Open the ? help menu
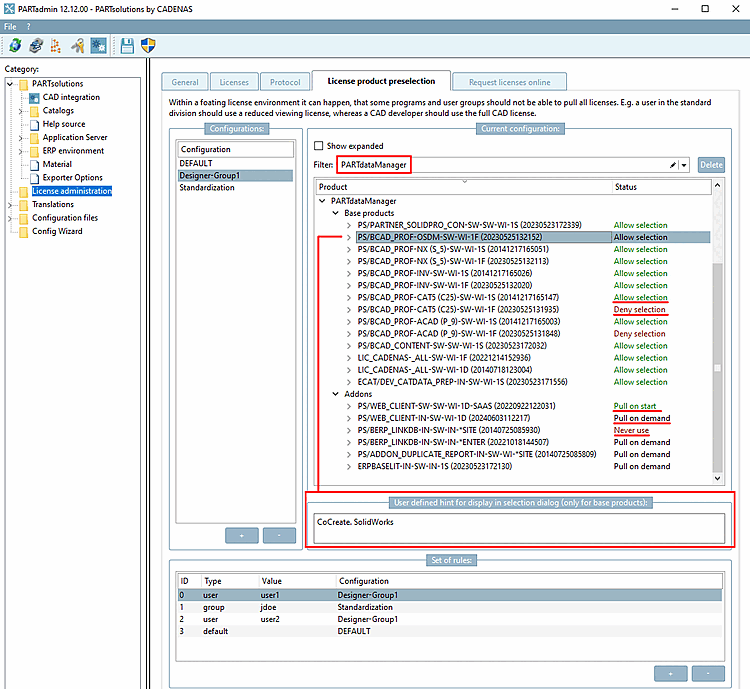Screen dimensions: 750x689 pos(28,27)
